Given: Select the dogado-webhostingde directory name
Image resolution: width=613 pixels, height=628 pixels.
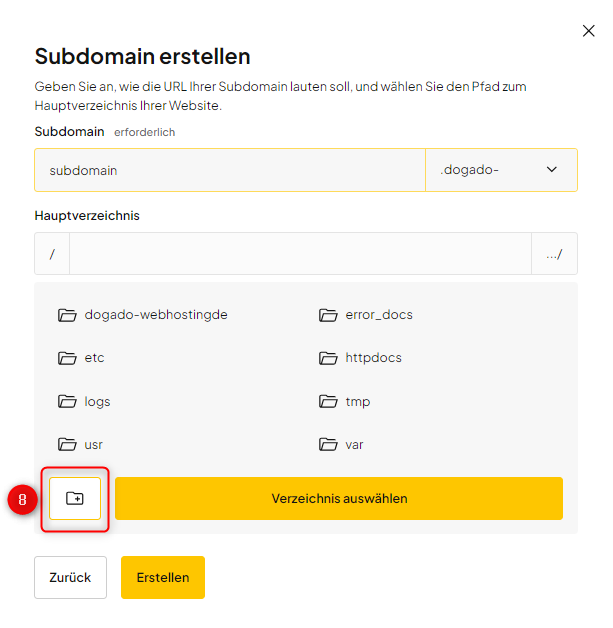Looking at the screenshot, I should coord(156,315).
